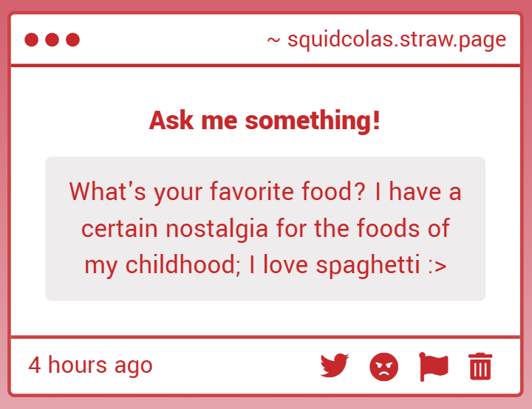The width and height of the screenshot is (532, 409).
Task: Open the squidcolas.straw.page link
Action: point(397,40)
